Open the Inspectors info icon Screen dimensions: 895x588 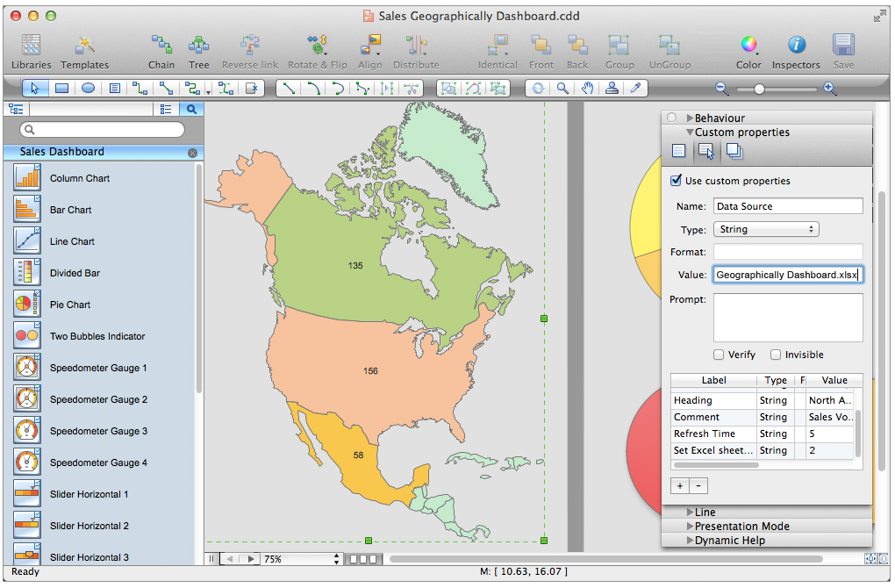pos(796,46)
